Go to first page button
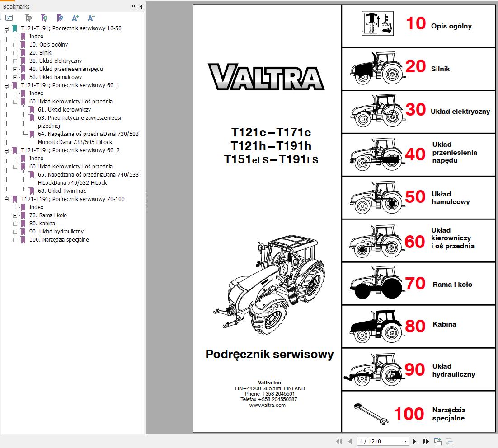 (339, 441)
